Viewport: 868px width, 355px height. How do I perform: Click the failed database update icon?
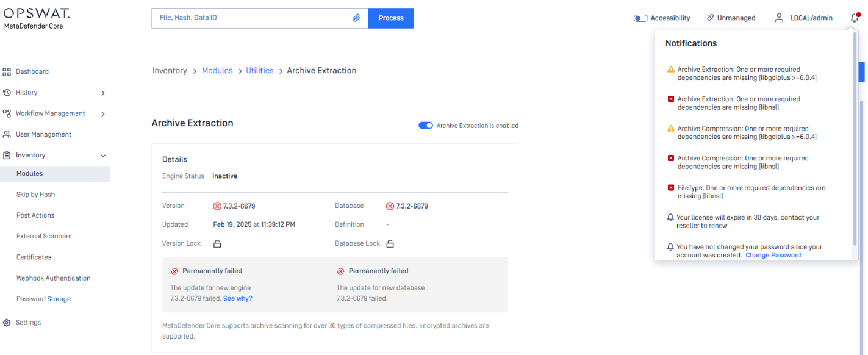[x=340, y=271]
